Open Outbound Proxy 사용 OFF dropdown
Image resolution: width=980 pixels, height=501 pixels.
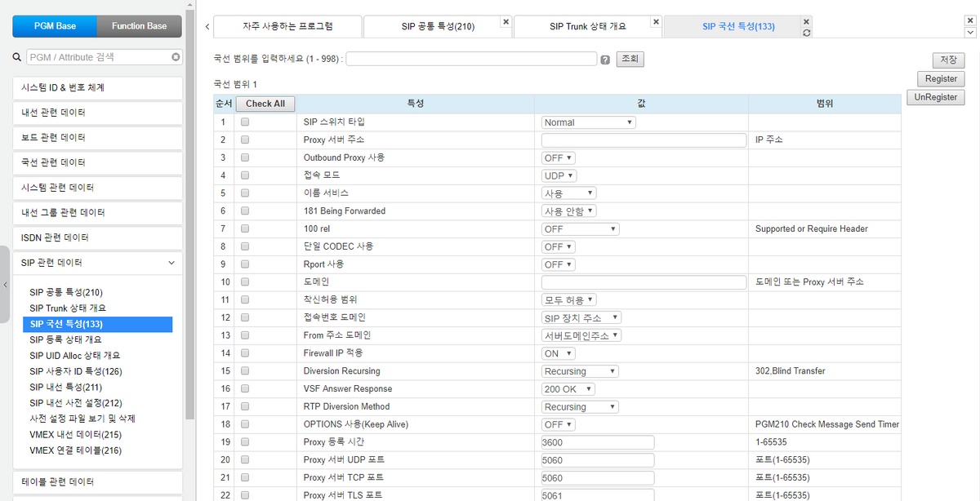click(x=559, y=157)
